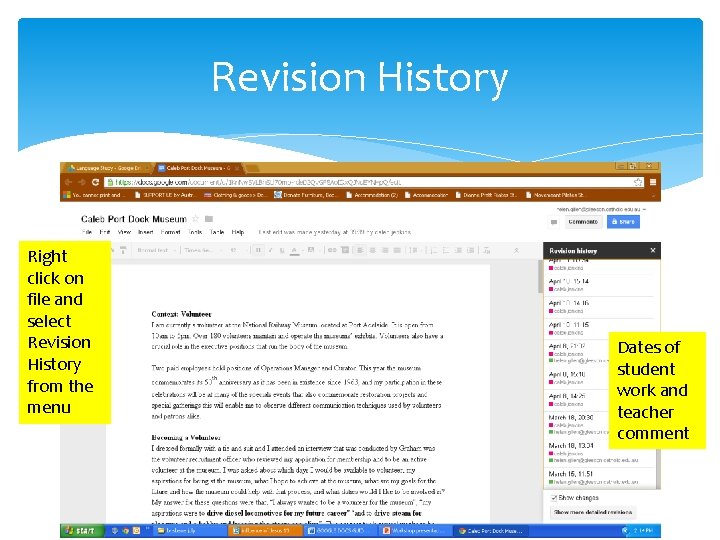The width and height of the screenshot is (720, 540).
Task: Open the Times New Roman font dropdown
Action: click(x=202, y=250)
